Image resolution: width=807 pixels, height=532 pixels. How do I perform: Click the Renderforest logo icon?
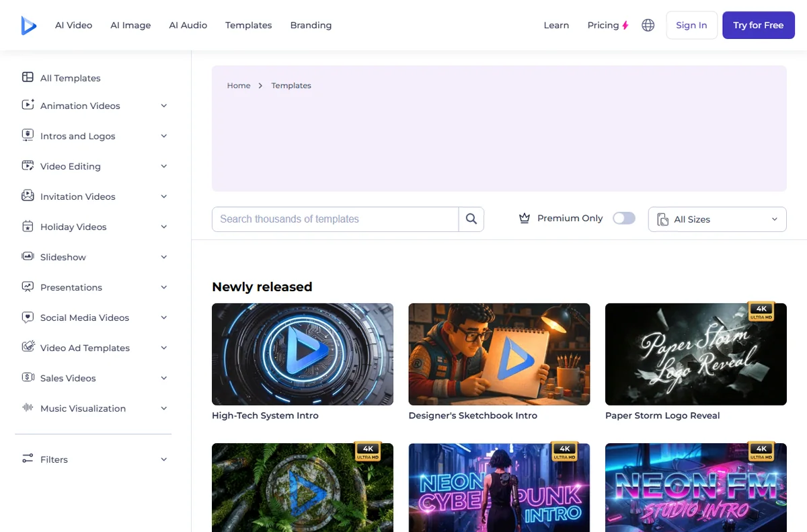tap(28, 26)
